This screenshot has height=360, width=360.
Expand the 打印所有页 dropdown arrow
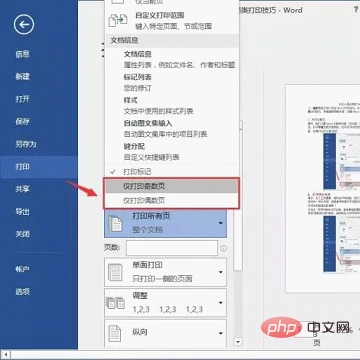pyautogui.click(x=221, y=223)
